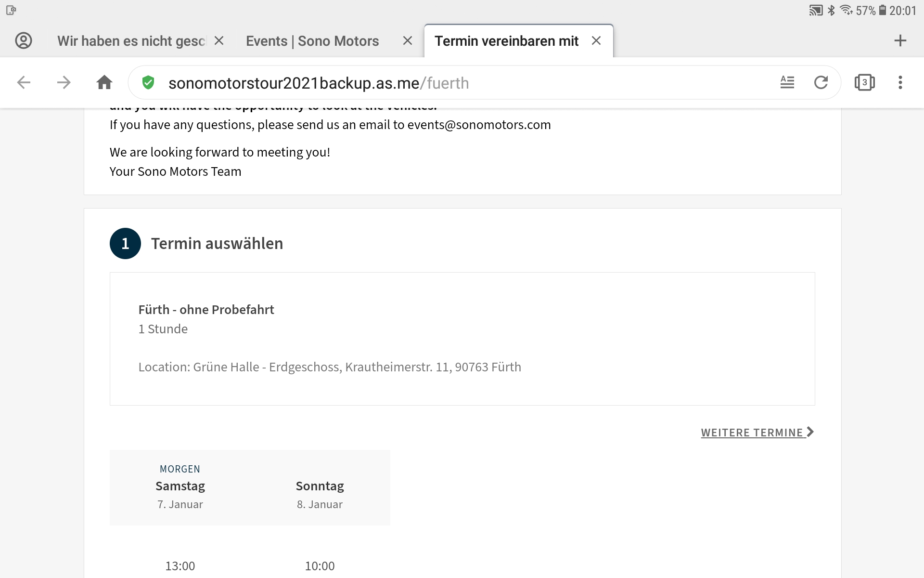Close the Termin vereinbaren tab
The height and width of the screenshot is (578, 924).
click(x=596, y=41)
